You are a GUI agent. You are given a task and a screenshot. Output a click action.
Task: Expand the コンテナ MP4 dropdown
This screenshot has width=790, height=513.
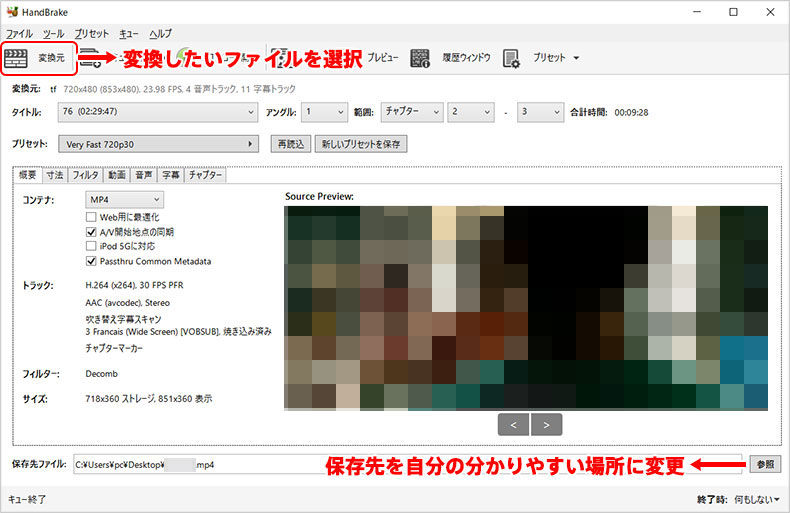tap(124, 200)
